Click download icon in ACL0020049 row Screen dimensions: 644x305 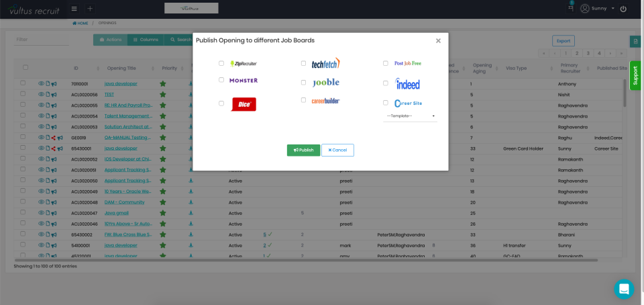point(191,191)
